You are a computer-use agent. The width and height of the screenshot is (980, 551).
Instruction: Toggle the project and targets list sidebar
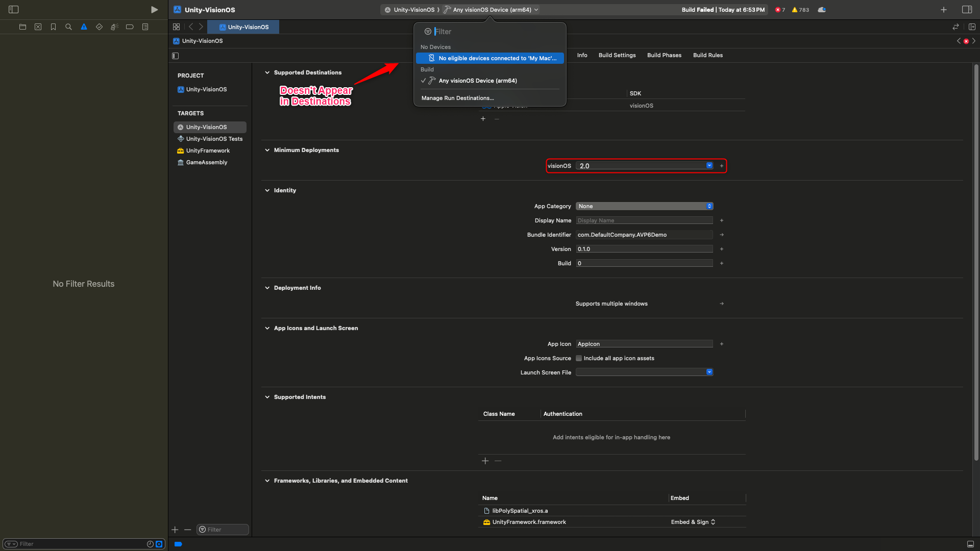tap(176, 56)
